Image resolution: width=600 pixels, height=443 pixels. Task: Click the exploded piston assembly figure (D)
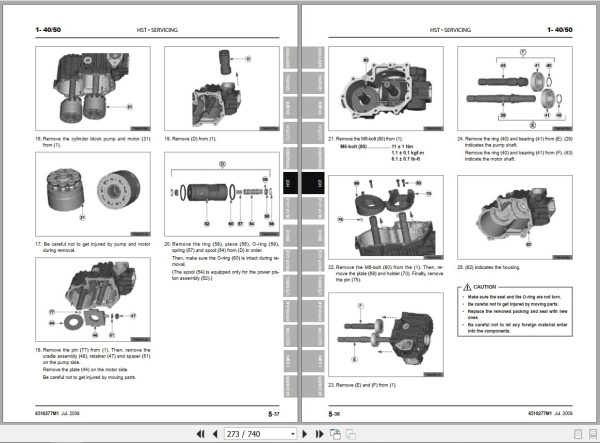(x=222, y=194)
